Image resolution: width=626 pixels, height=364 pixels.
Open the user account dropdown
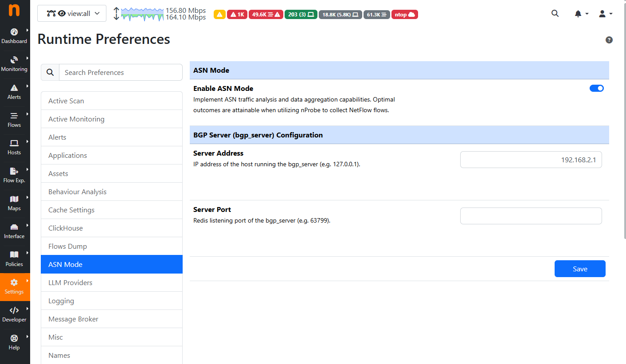click(x=605, y=14)
